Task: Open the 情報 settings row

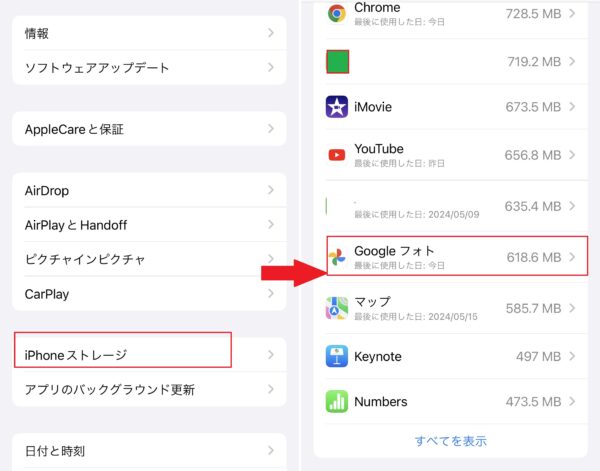Action: pos(149,33)
